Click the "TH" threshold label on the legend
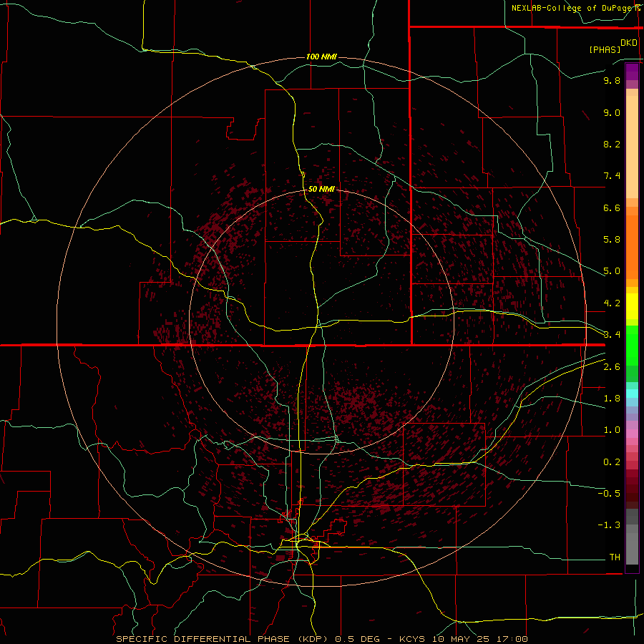 615,557
